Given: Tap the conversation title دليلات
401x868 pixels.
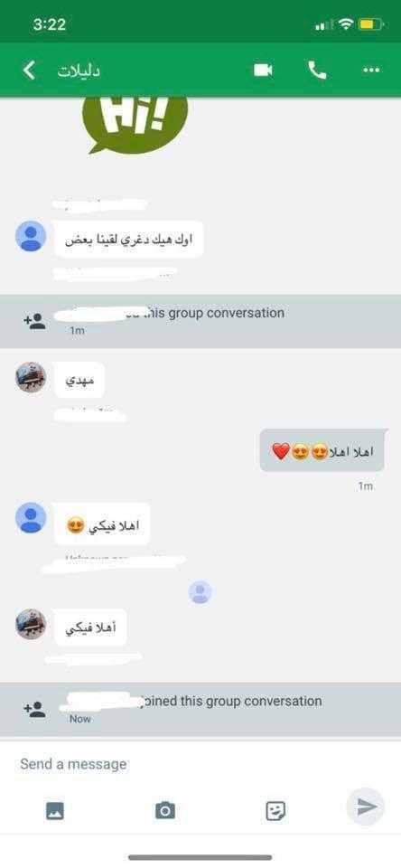Looking at the screenshot, I should click(79, 71).
